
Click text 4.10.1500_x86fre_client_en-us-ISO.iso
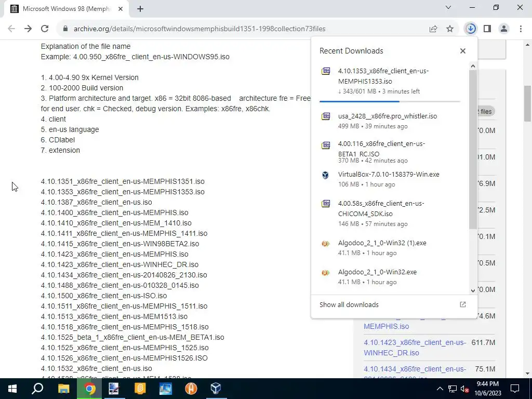[104, 296]
